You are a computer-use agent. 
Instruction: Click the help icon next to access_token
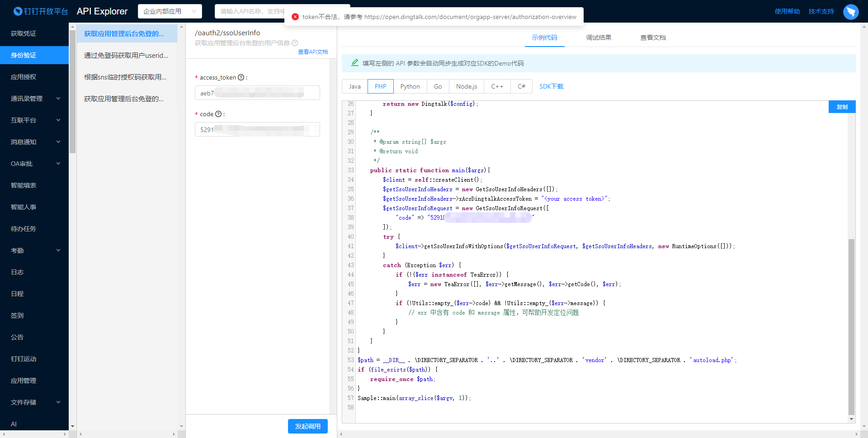pyautogui.click(x=241, y=77)
